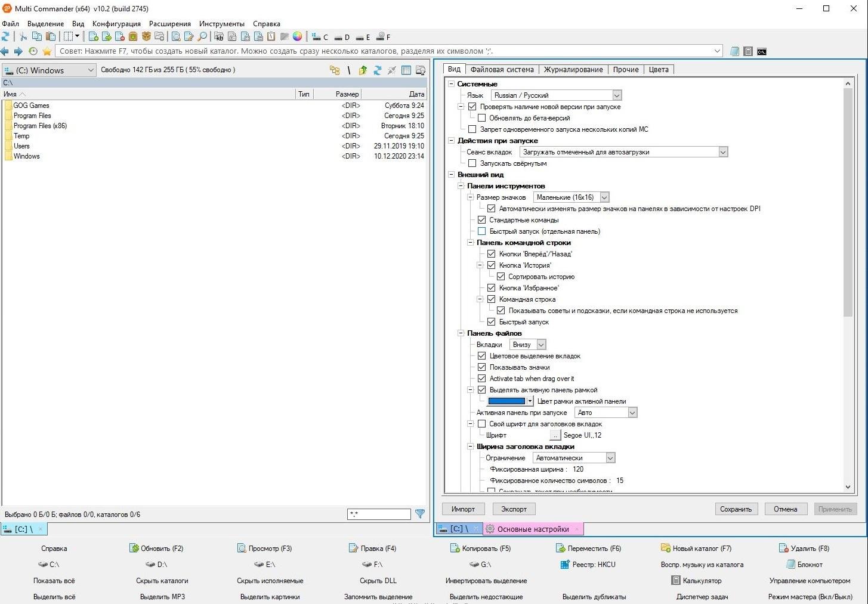Click the star Favorites button
The image size is (868, 604).
coord(47,51)
